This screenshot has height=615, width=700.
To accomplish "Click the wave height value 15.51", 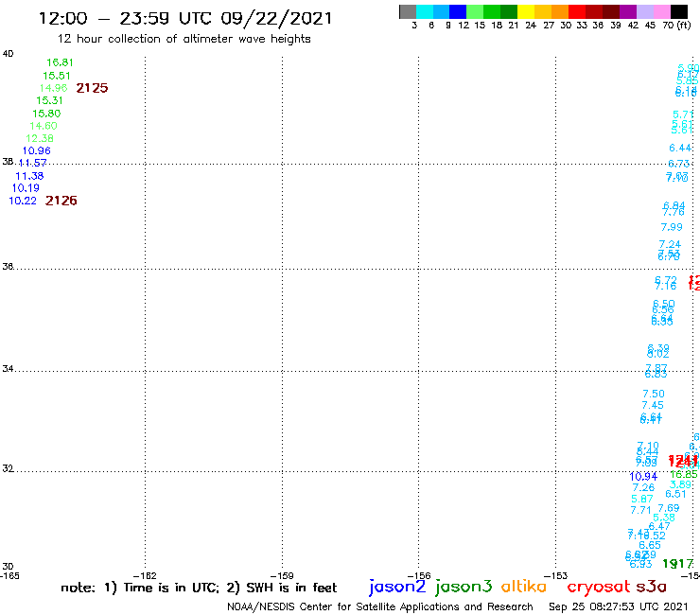I will (x=56, y=76).
